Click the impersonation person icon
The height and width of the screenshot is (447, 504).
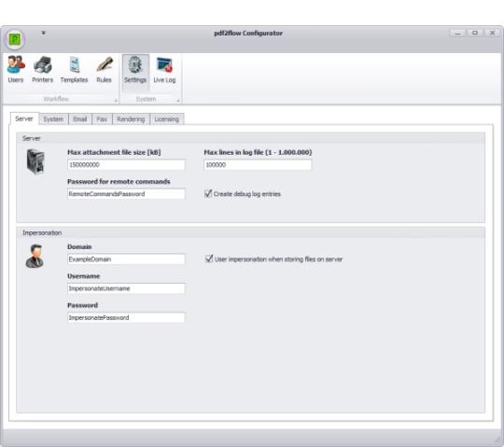coord(35,256)
